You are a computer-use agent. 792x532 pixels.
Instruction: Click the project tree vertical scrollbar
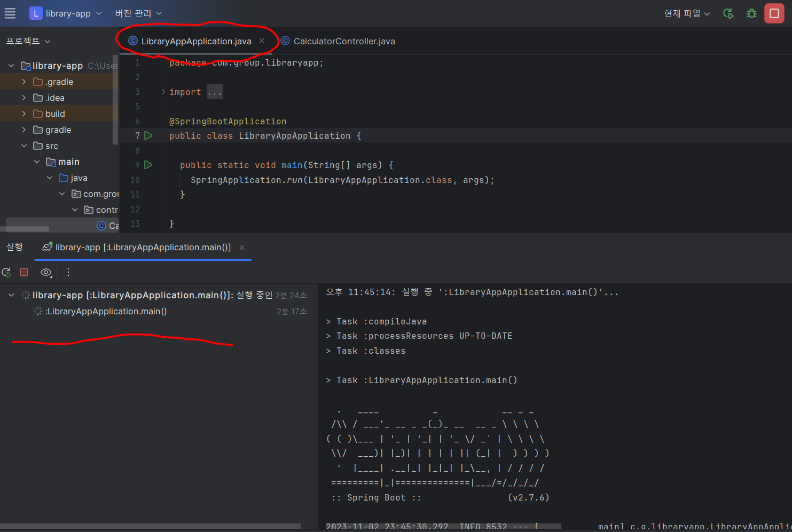pyautogui.click(x=115, y=99)
